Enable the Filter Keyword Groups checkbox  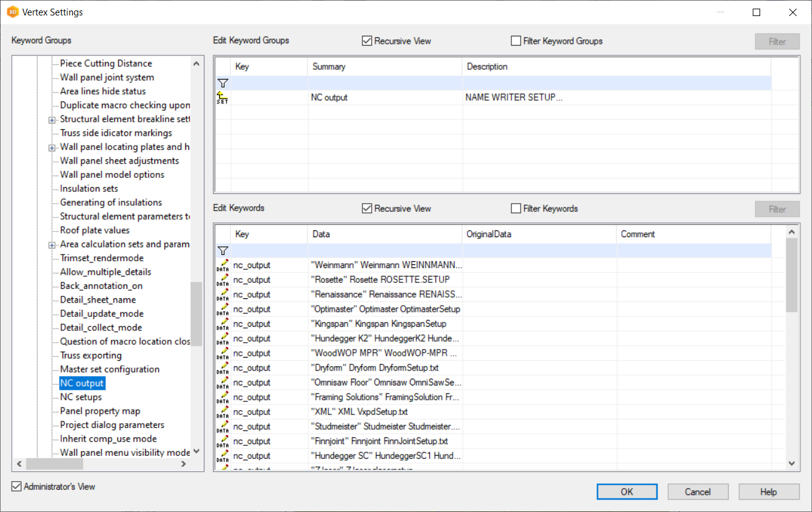click(516, 41)
